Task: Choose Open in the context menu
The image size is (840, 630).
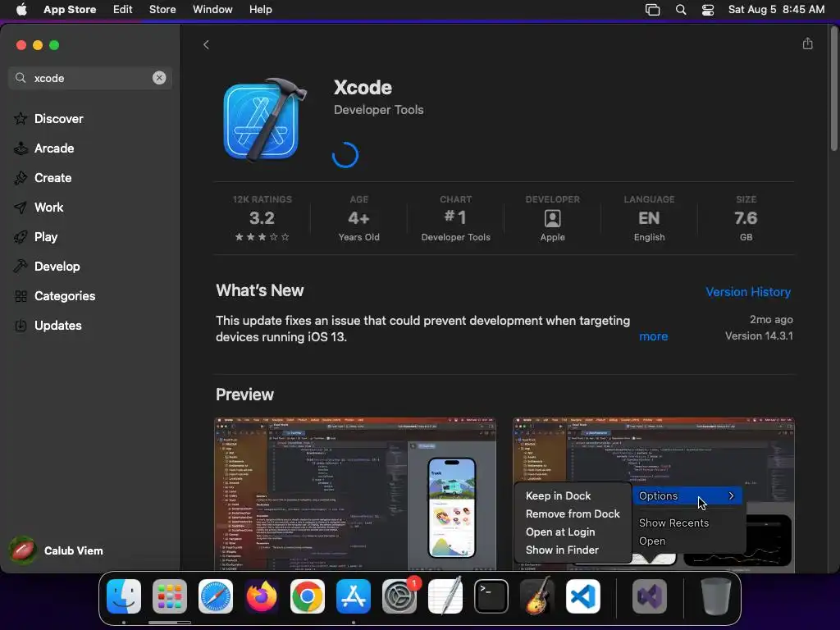Action: click(x=652, y=541)
